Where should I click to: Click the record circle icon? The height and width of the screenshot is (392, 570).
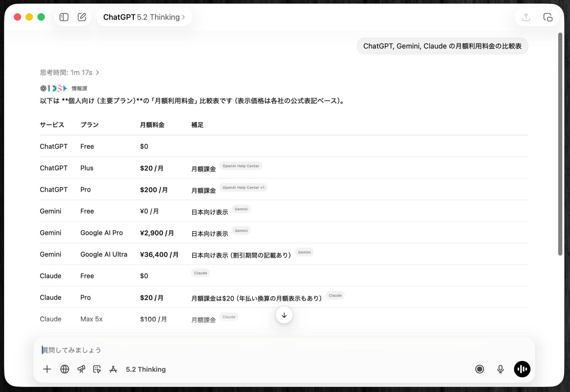(x=479, y=369)
